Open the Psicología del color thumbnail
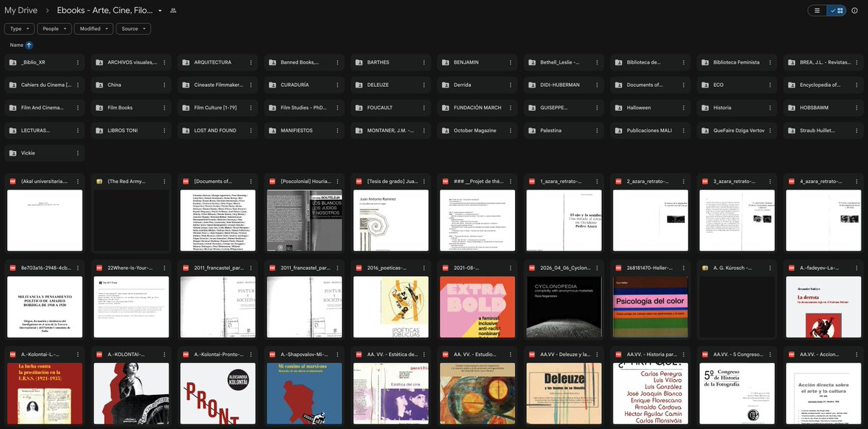The height and width of the screenshot is (429, 868). [650, 307]
